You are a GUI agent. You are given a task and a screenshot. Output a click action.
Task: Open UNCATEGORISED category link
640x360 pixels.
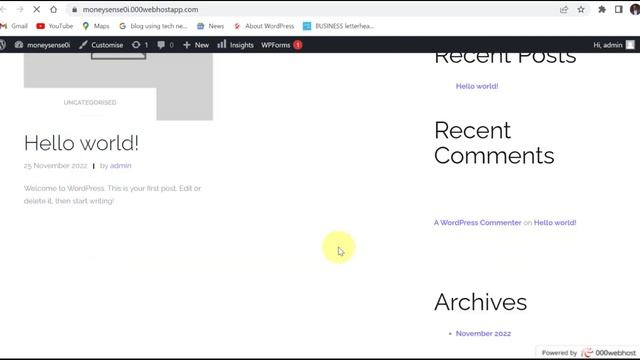(x=90, y=102)
